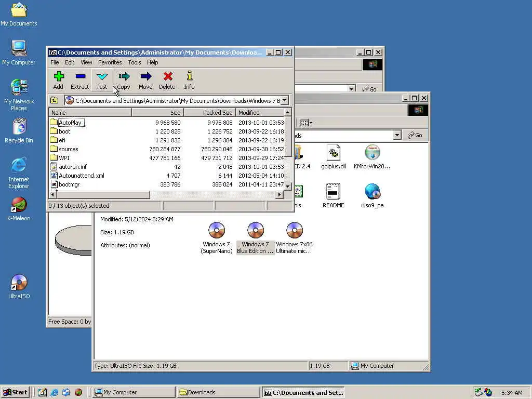532x399 pixels.
Task: Open the Views dropdown in Downloads window
Action: [307, 123]
